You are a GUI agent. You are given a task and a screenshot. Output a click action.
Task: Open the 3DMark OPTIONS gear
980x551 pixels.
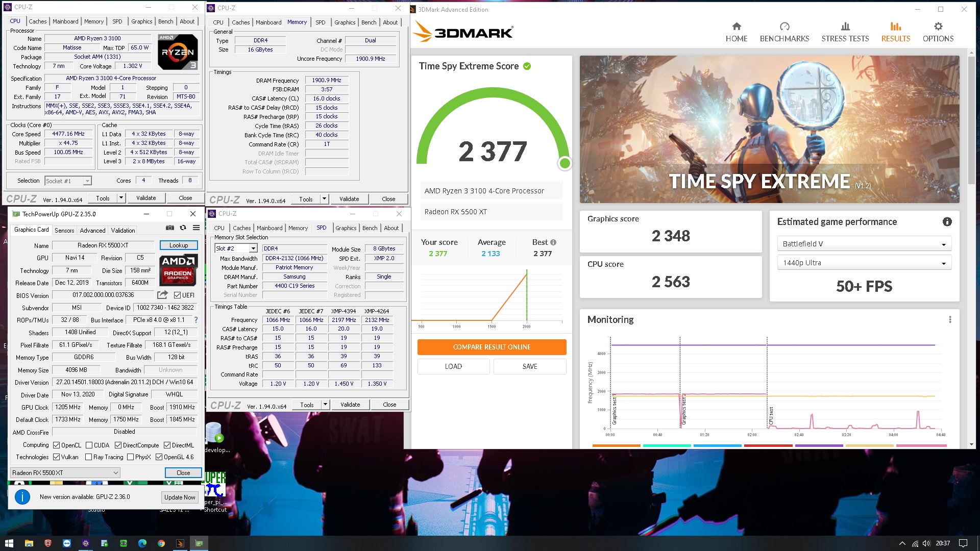tap(938, 32)
